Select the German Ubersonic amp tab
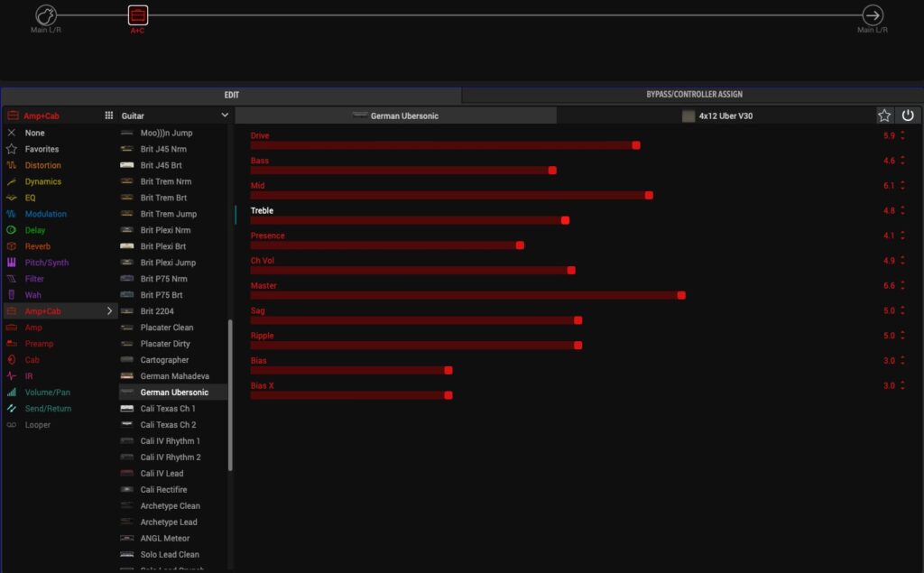924x573 pixels. pos(396,116)
